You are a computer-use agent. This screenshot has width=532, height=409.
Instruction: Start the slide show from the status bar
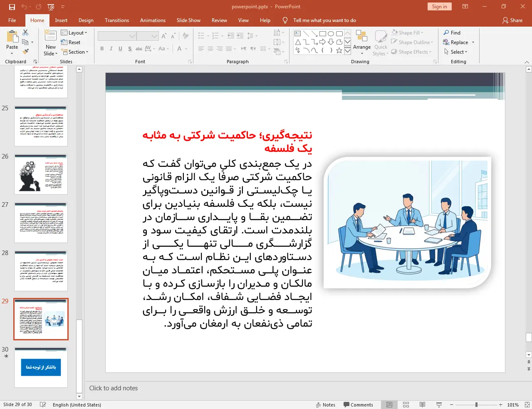439,405
